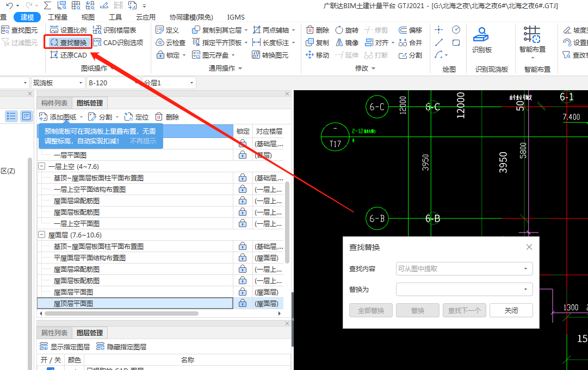Click 两点辅轴 tool
Viewport: 588px width, 370px height.
(271, 30)
